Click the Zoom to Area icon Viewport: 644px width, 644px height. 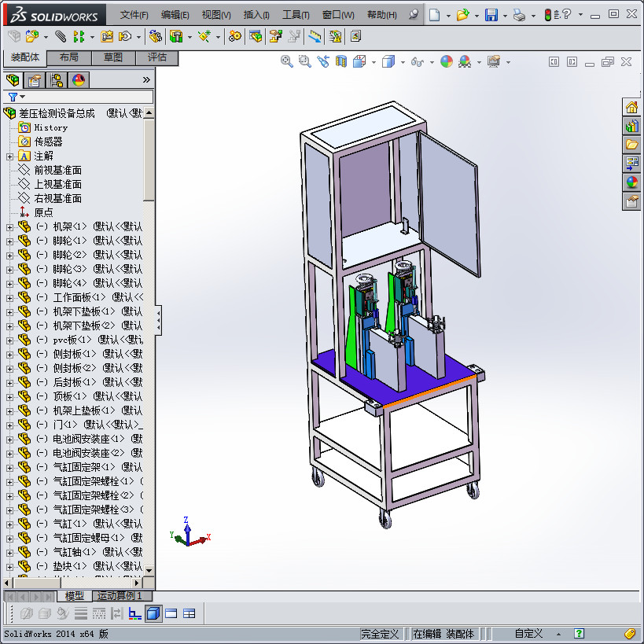click(x=305, y=61)
